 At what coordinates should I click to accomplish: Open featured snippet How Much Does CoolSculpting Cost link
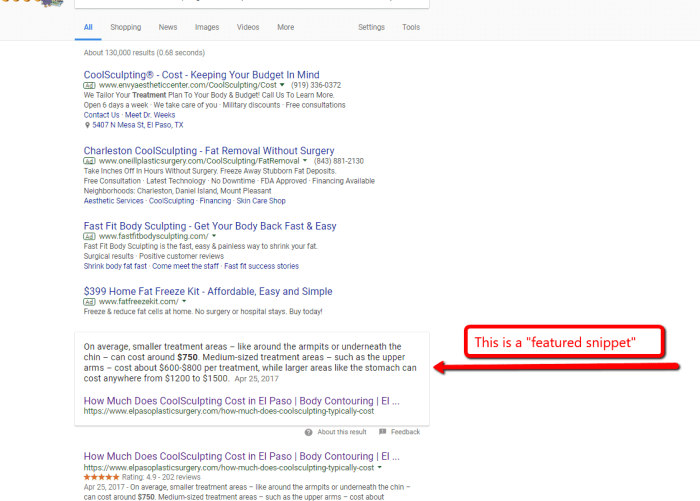pos(242,401)
